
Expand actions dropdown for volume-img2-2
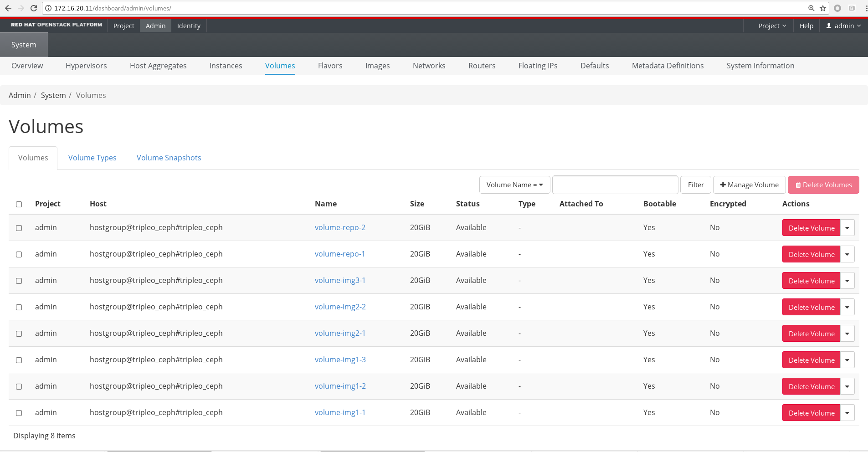(847, 307)
